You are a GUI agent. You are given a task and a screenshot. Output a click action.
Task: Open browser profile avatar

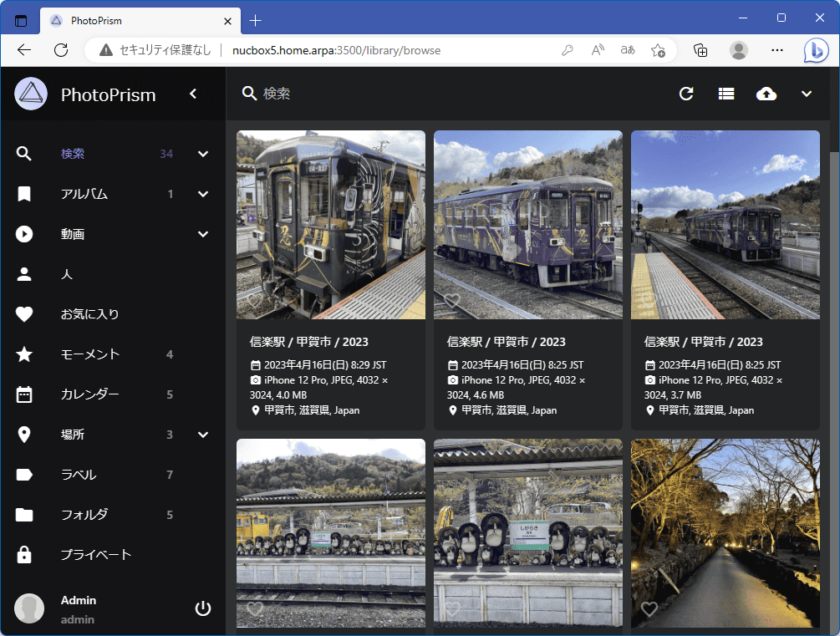pos(739,50)
